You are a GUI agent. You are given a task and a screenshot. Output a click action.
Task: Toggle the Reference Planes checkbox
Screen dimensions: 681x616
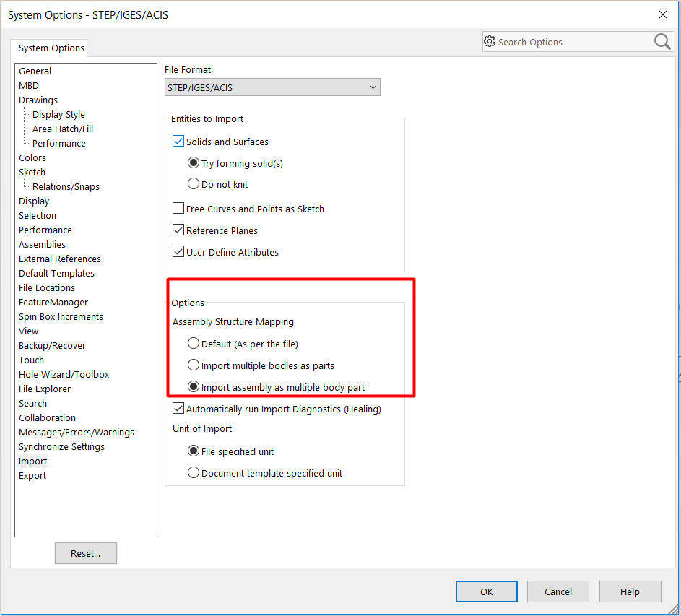pyautogui.click(x=178, y=230)
